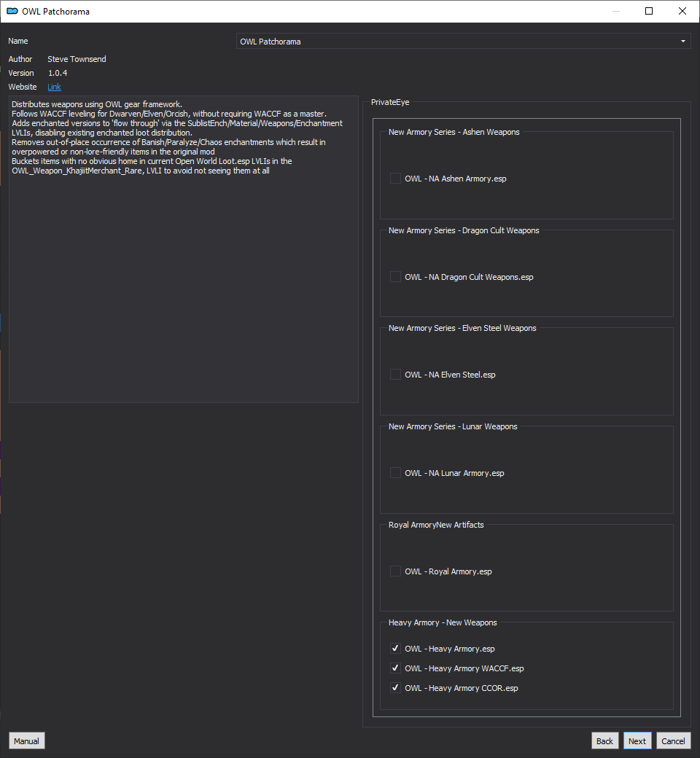Select OWL - NA Lunar Armory.esp option

pyautogui.click(x=395, y=473)
